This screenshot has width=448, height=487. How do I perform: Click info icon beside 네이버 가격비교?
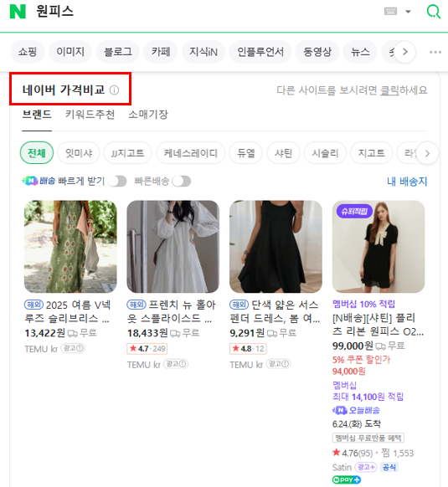(114, 90)
